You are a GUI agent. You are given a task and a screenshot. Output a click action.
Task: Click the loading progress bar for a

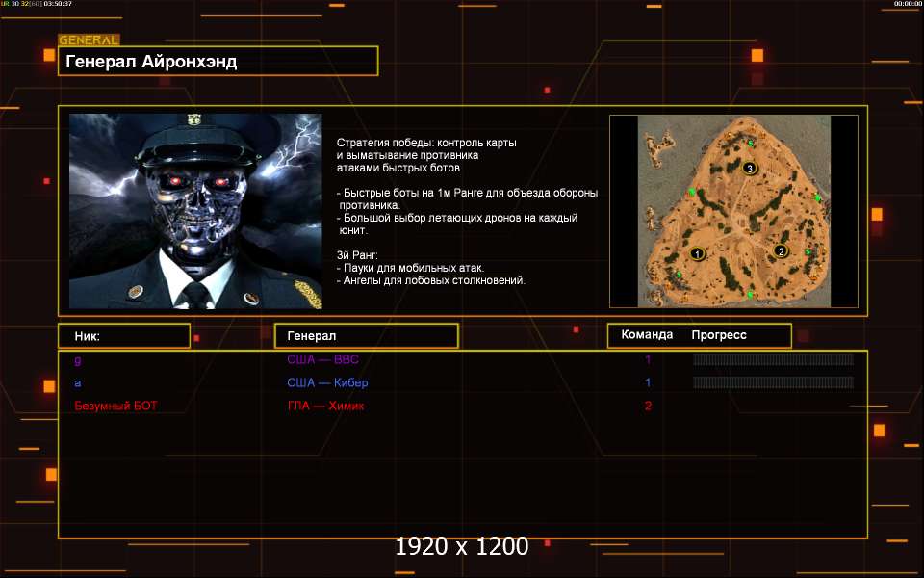point(773,382)
